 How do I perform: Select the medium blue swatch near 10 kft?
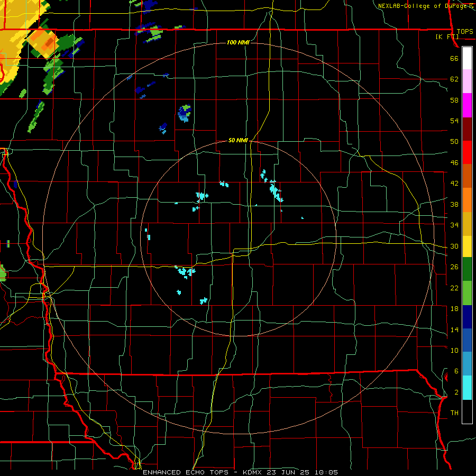pos(467,340)
